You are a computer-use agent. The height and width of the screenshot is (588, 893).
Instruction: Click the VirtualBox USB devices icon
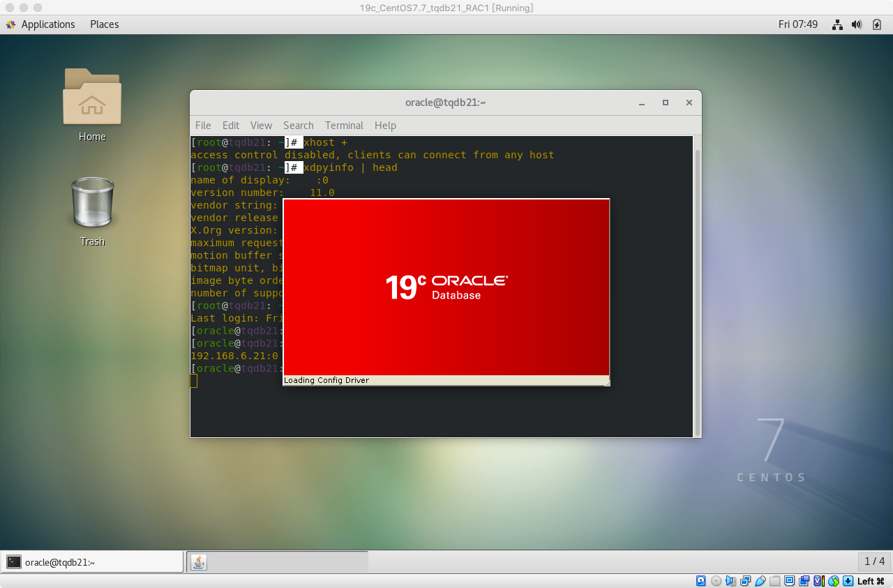click(760, 581)
